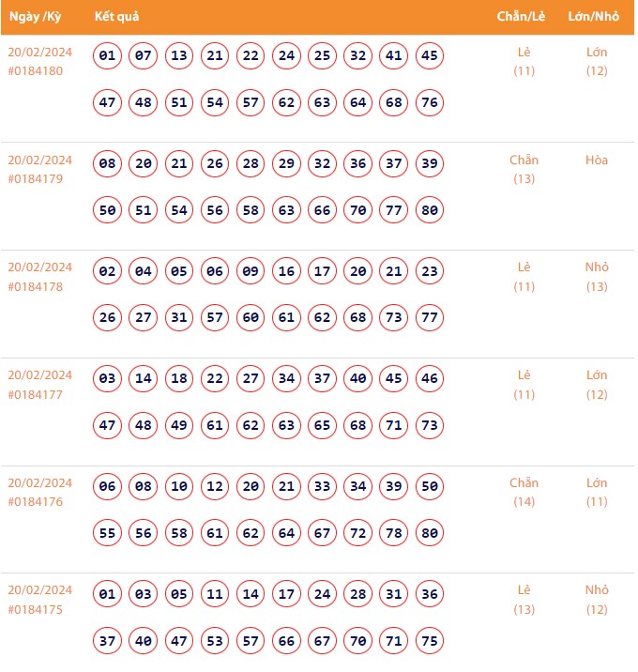Select ball 80 in draw #0184179

(x=430, y=210)
